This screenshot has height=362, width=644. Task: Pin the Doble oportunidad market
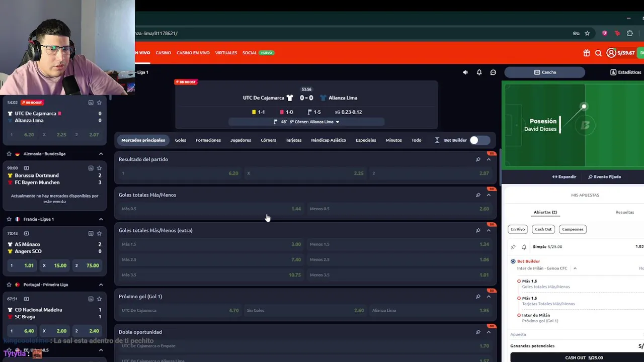(x=478, y=332)
